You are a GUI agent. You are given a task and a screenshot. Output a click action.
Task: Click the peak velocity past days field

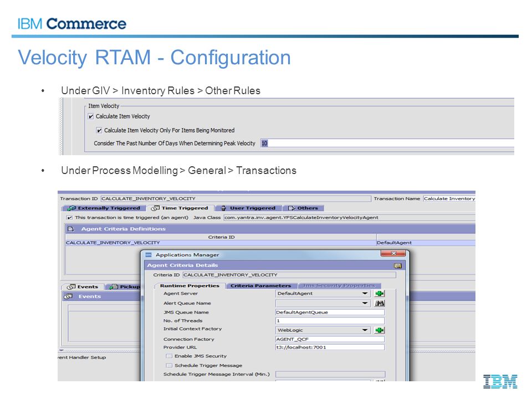(x=387, y=143)
